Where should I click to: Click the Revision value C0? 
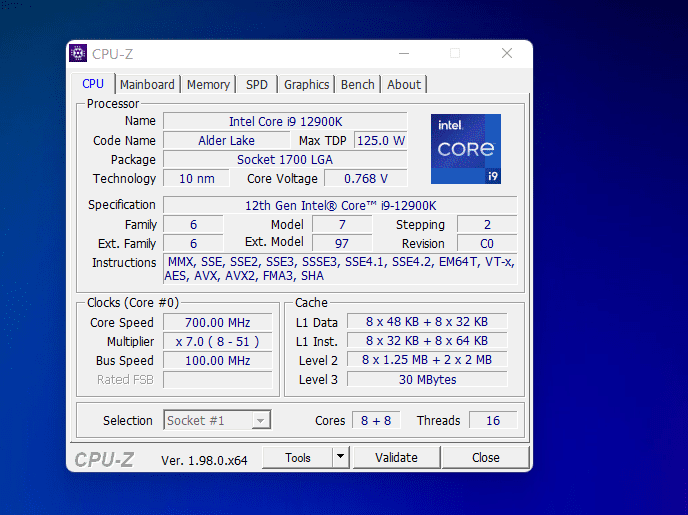pos(487,243)
